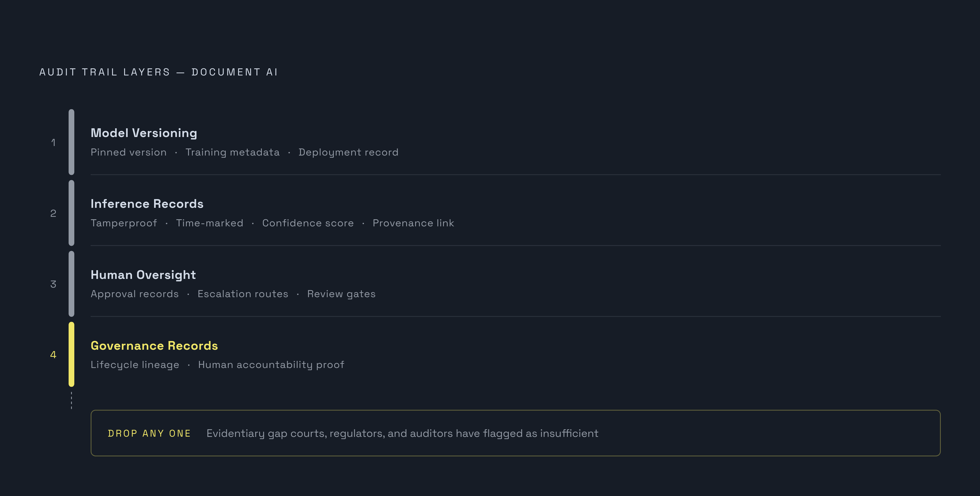
Task: Select the gray bar beside Human Oversight
Action: click(72, 284)
